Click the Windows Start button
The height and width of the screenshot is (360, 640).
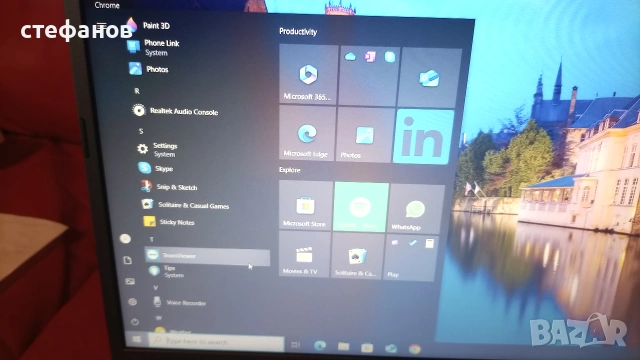click(137, 339)
